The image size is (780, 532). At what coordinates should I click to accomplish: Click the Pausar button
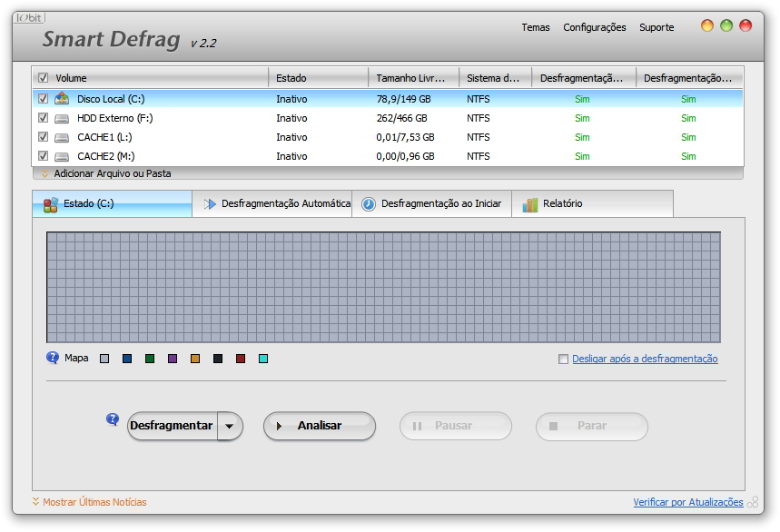456,426
